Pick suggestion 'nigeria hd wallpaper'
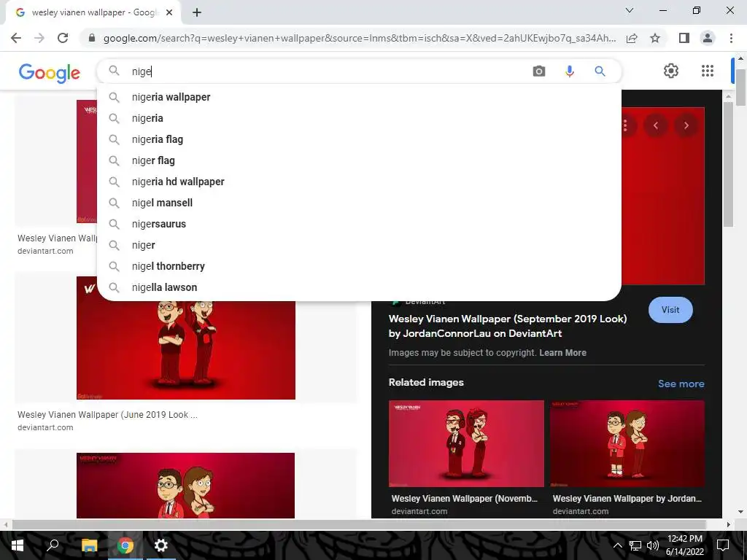Image resolution: width=747 pixels, height=560 pixels. pyautogui.click(x=359, y=182)
